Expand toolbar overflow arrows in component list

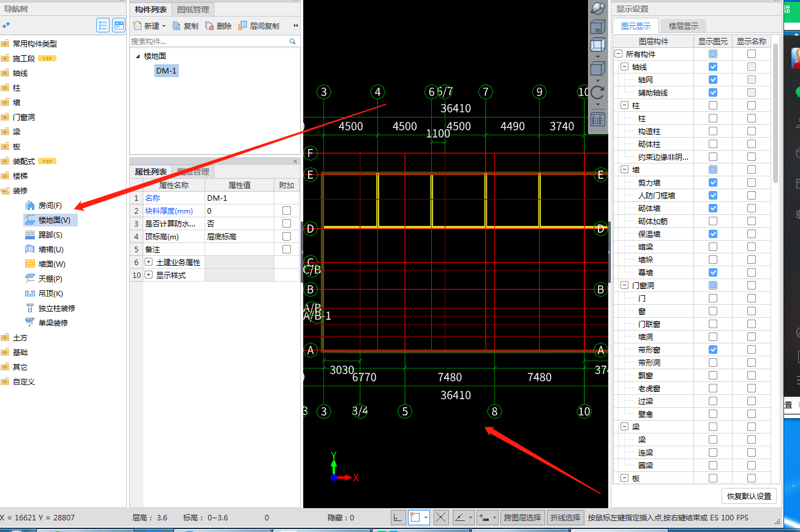point(296,26)
